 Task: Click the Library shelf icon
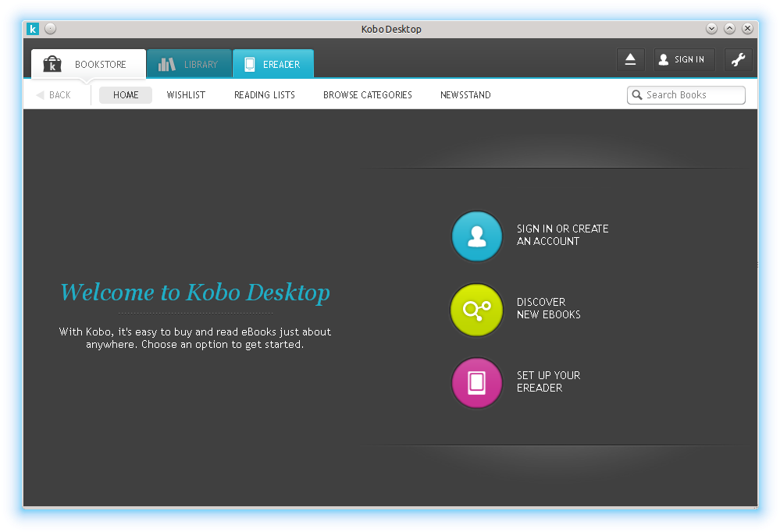click(167, 63)
